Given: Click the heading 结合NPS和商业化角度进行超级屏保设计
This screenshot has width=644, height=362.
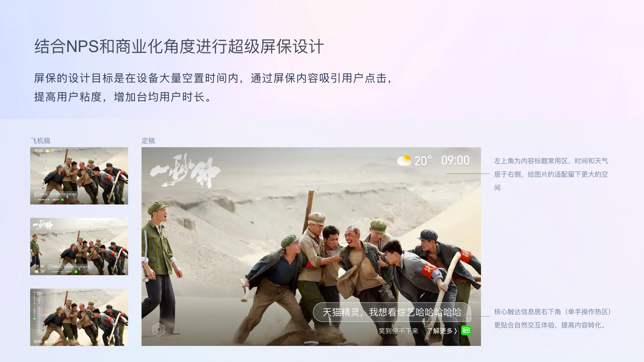Looking at the screenshot, I should (179, 46).
